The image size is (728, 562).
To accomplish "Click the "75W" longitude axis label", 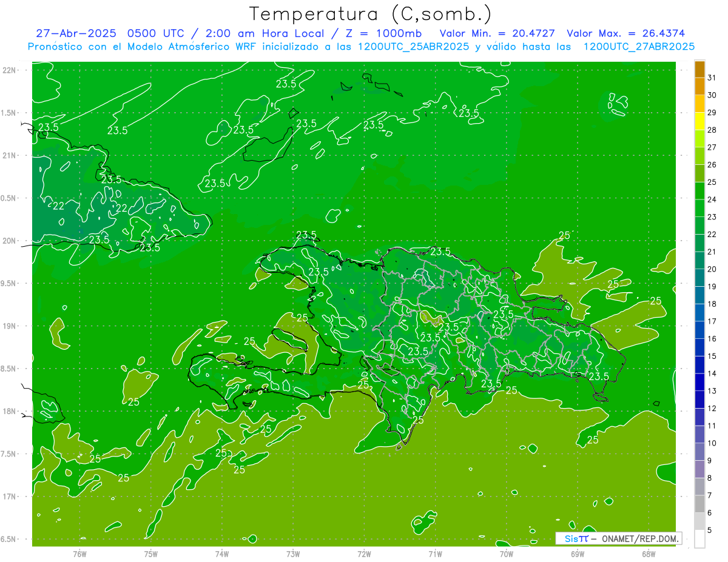I will 150,554.
